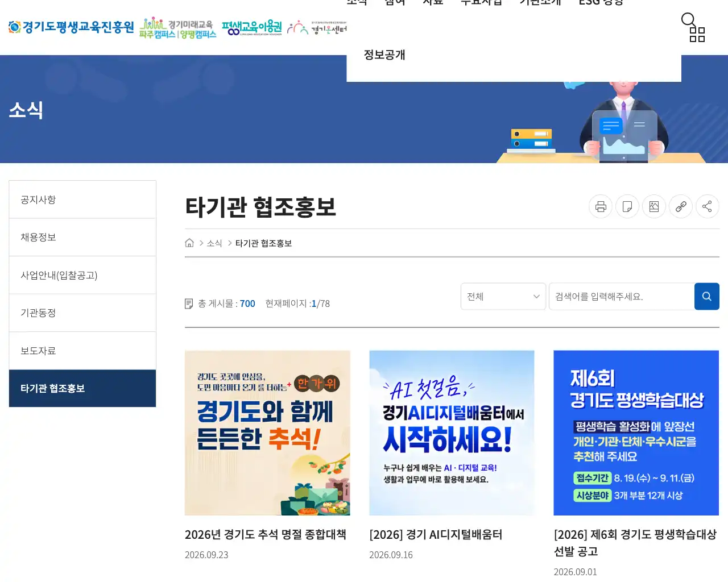
Task: Open the 전체 search category dropdown
Action: tap(503, 296)
